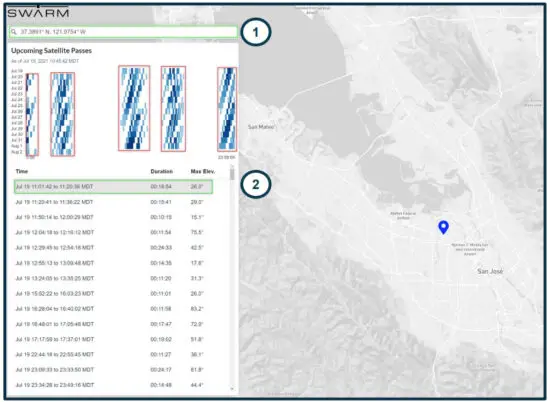Click the Time column header

(x=22, y=171)
